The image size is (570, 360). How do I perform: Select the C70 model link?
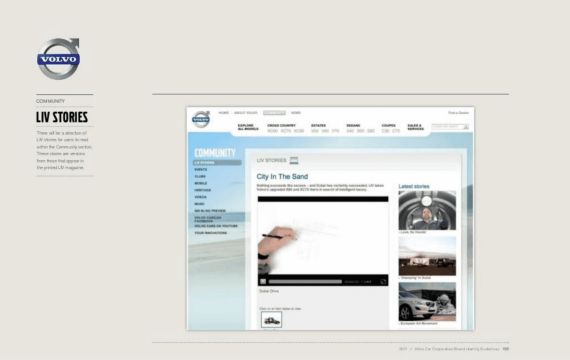click(396, 131)
